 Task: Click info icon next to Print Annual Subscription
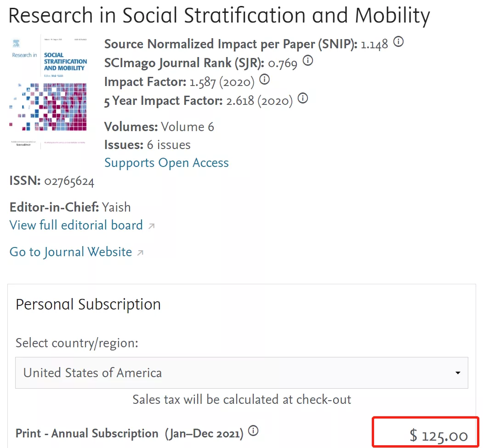pos(253,431)
